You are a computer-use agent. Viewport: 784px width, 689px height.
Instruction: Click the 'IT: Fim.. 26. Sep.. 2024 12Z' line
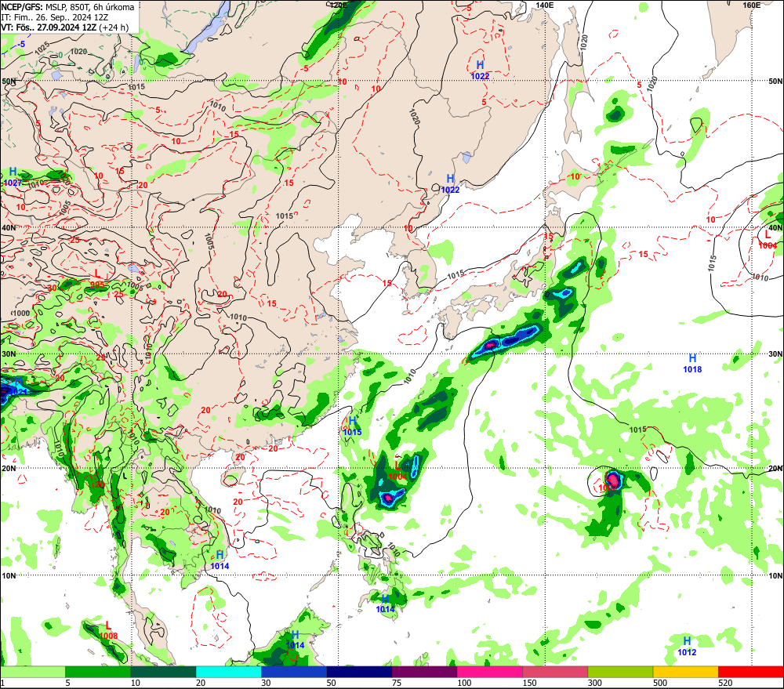(55, 17)
